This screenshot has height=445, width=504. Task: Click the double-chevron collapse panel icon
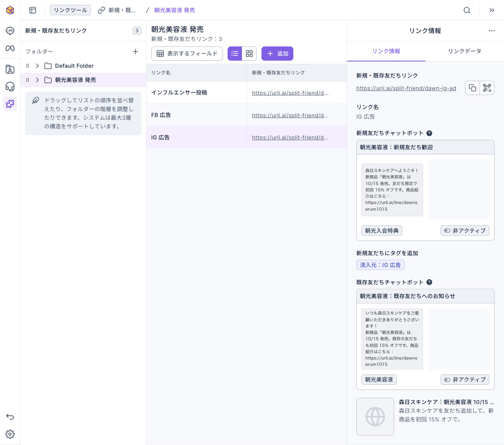tap(492, 10)
